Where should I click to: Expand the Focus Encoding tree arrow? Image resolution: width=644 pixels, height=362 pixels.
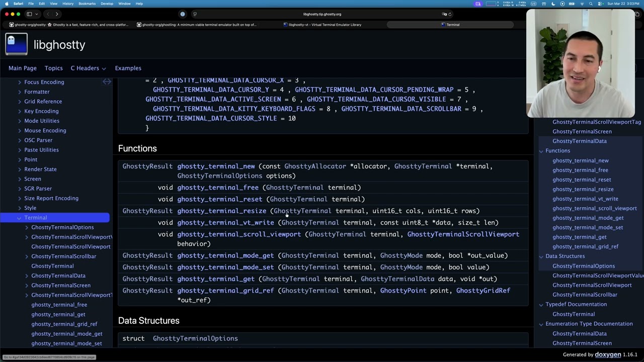click(x=20, y=82)
